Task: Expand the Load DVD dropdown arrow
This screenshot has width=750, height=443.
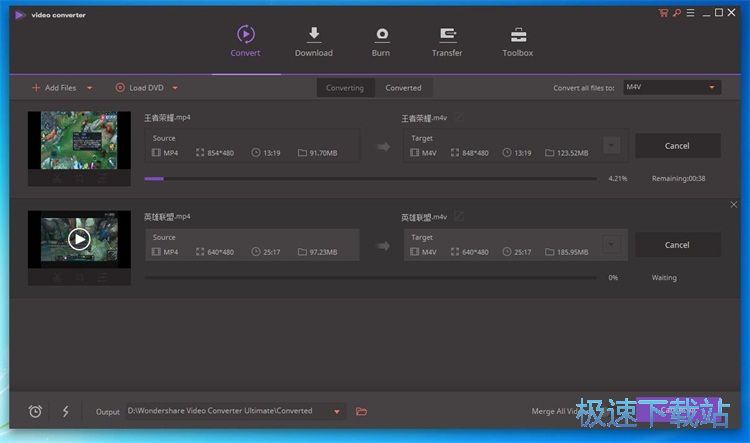Action: click(173, 88)
